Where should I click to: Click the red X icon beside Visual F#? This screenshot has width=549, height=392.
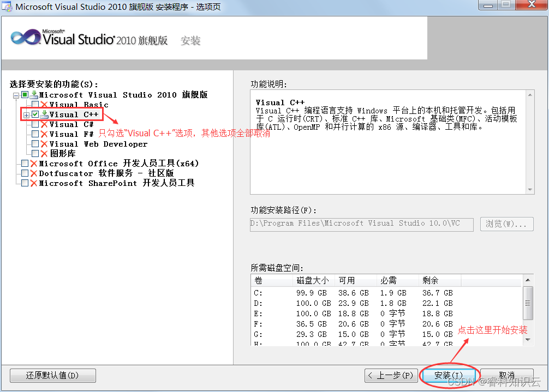(x=44, y=134)
